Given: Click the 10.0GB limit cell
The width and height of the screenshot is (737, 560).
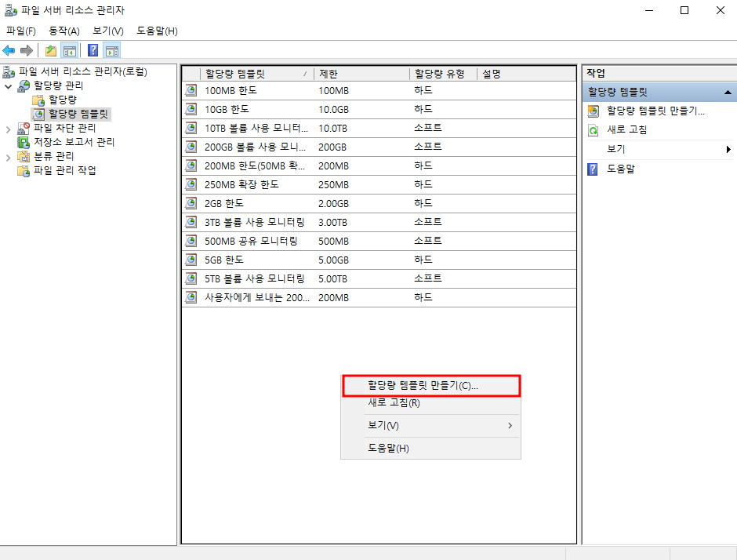Looking at the screenshot, I should [x=334, y=110].
